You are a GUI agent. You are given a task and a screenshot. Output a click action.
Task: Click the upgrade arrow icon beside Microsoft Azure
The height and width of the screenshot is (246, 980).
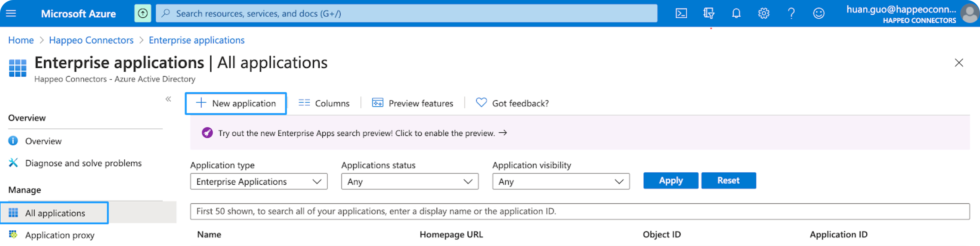point(142,13)
